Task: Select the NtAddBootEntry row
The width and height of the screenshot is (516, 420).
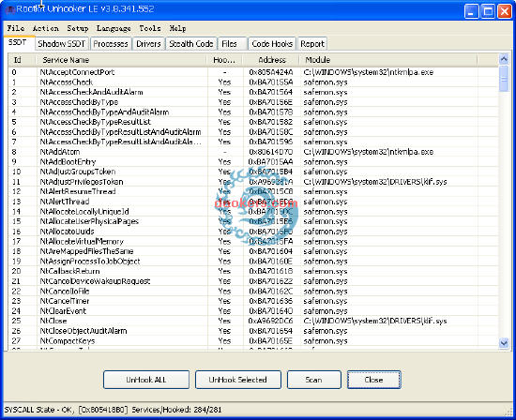Action: tap(253, 162)
